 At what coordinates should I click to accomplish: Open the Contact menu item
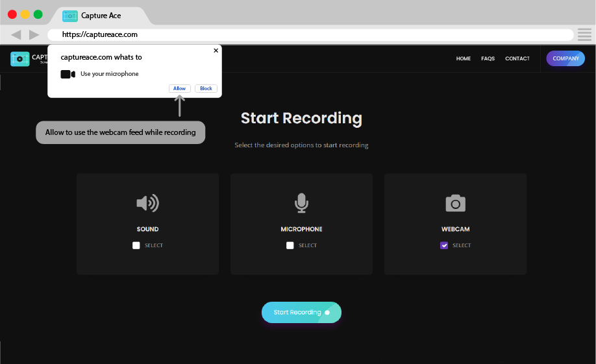517,58
